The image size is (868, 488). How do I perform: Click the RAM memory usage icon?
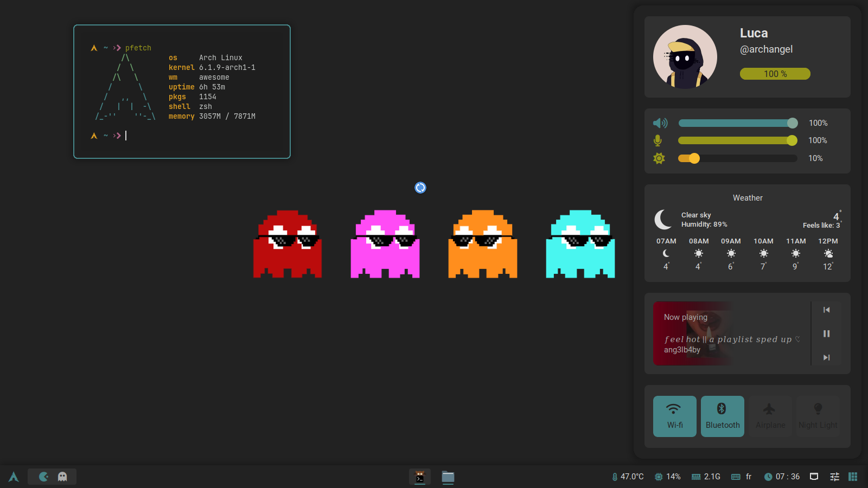pyautogui.click(x=696, y=477)
